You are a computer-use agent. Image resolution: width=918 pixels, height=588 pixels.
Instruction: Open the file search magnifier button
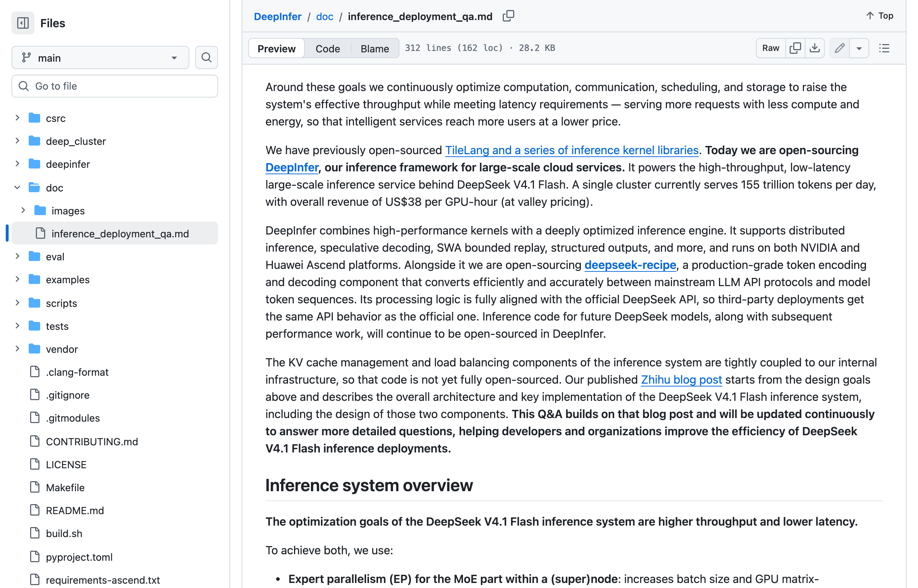click(x=206, y=58)
